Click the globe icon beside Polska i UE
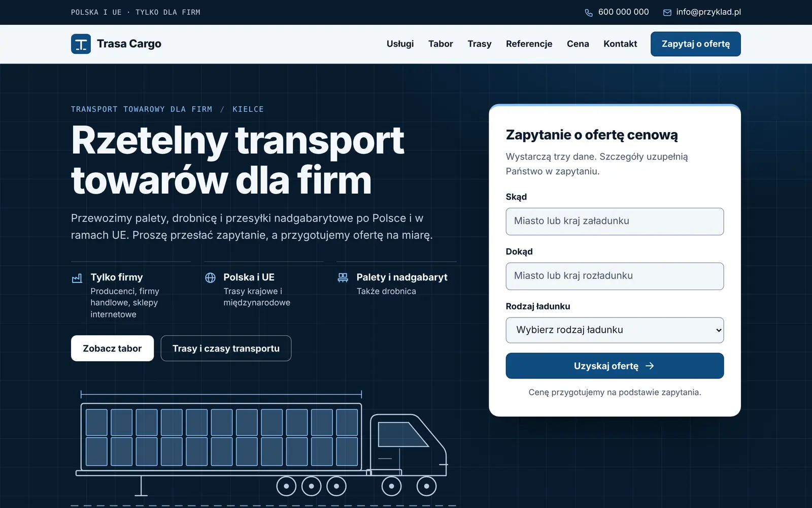812x508 pixels. [210, 278]
